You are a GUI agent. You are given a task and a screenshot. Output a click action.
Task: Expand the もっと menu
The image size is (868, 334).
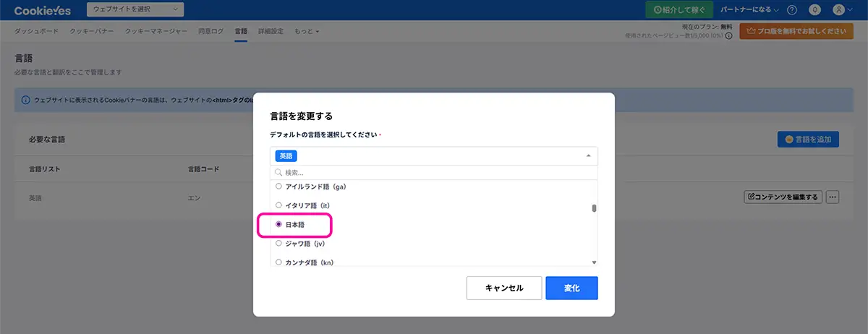(x=307, y=32)
